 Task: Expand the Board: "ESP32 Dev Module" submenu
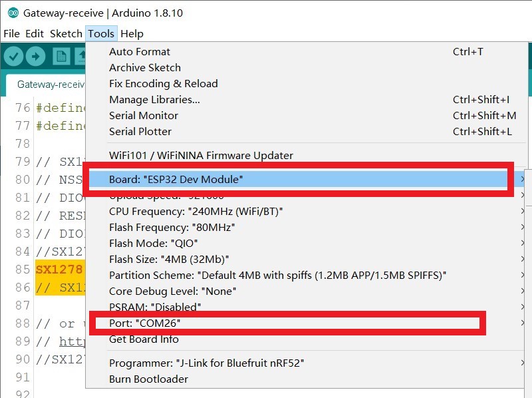click(x=305, y=179)
